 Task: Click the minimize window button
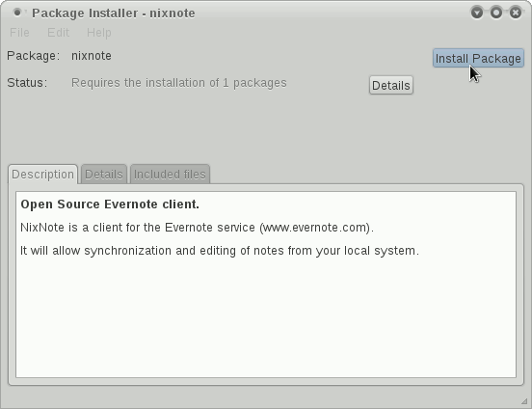[477, 13]
